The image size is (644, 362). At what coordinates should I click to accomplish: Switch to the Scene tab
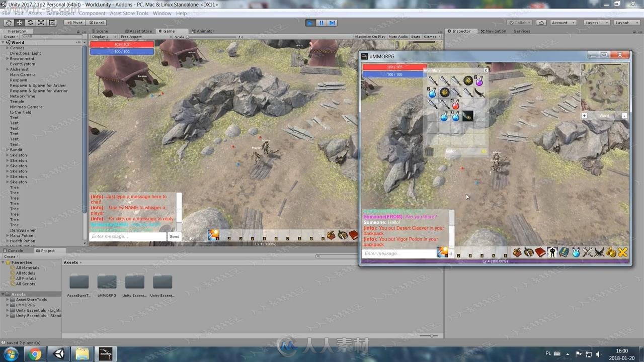pyautogui.click(x=100, y=31)
